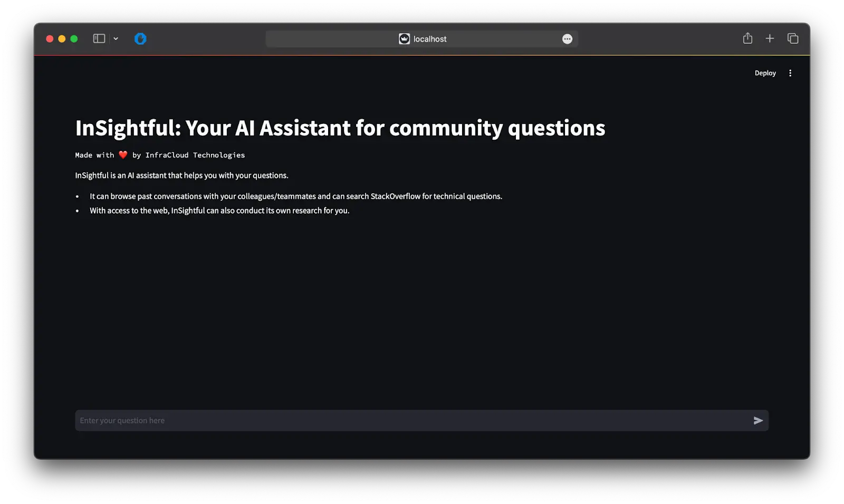The image size is (844, 504).
Task: Maximize window with green button
Action: pyautogui.click(x=74, y=38)
